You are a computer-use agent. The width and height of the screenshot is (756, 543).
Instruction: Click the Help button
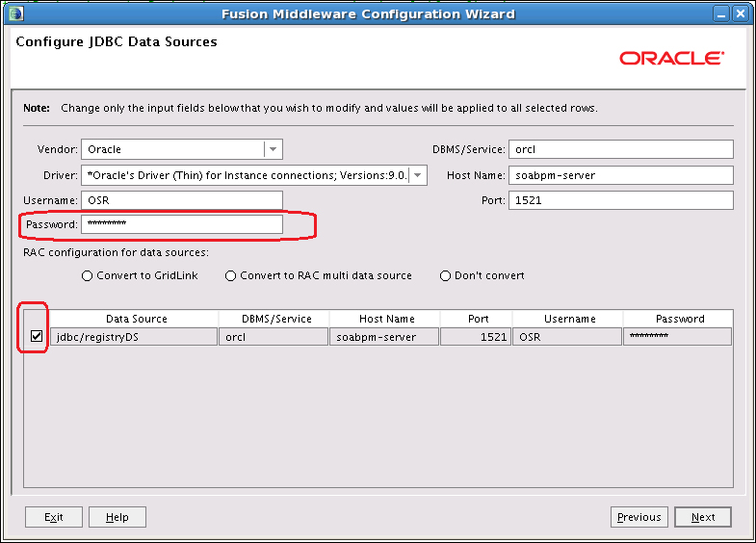point(117,517)
